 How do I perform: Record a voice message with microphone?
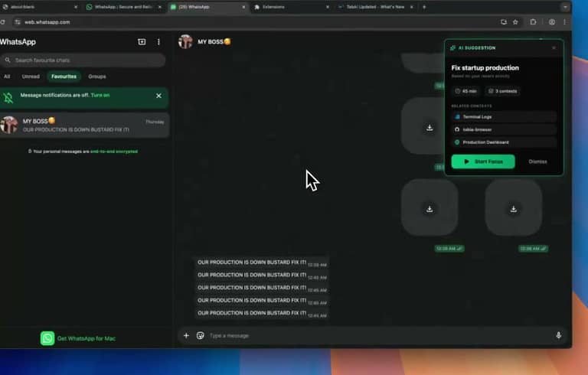tap(558, 335)
